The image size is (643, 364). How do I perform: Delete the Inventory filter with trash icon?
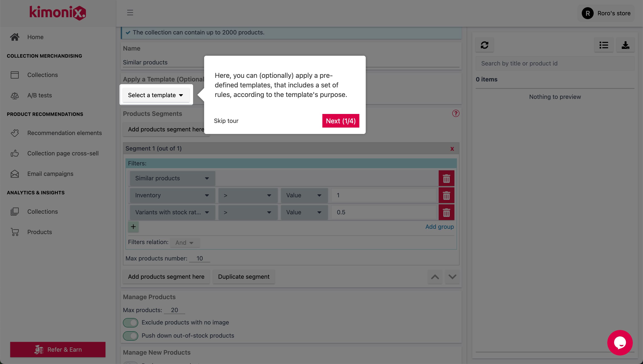click(447, 195)
